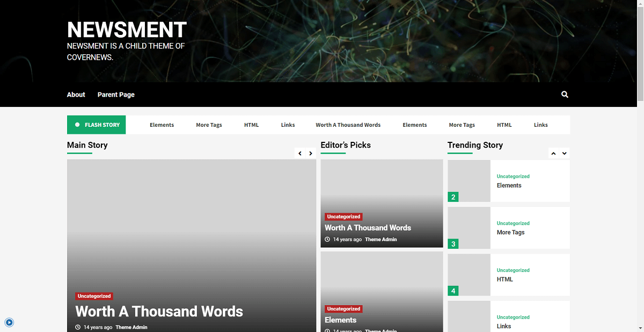The height and width of the screenshot is (332, 644).
Task: Click the clock icon under Editor's Picks story
Action: pyautogui.click(x=328, y=239)
